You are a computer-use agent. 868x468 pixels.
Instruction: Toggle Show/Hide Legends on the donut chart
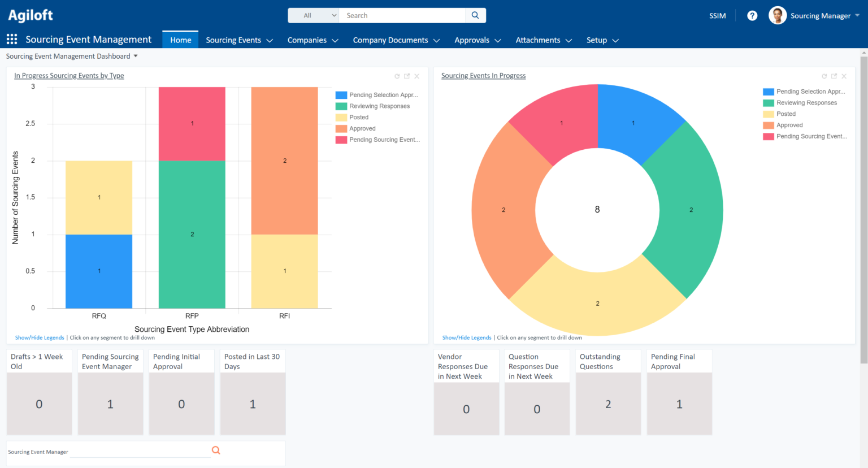coord(466,337)
